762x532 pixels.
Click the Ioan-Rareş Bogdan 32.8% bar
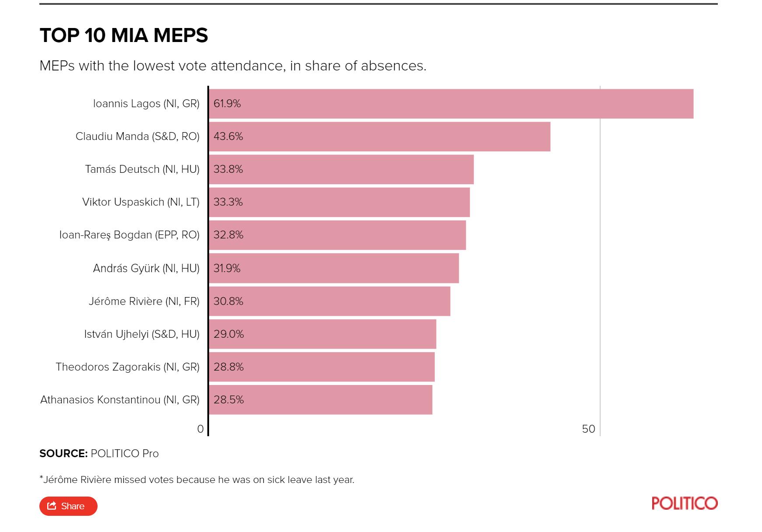point(337,235)
